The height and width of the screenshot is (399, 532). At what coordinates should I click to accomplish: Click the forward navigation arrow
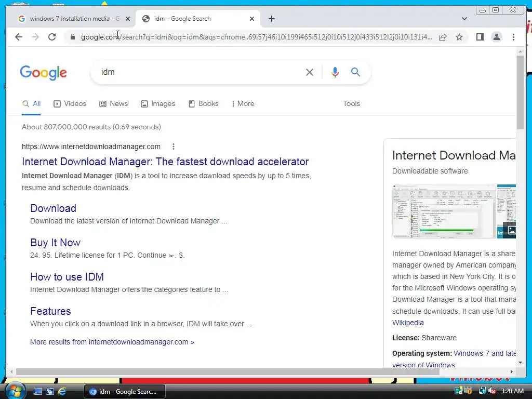click(35, 37)
